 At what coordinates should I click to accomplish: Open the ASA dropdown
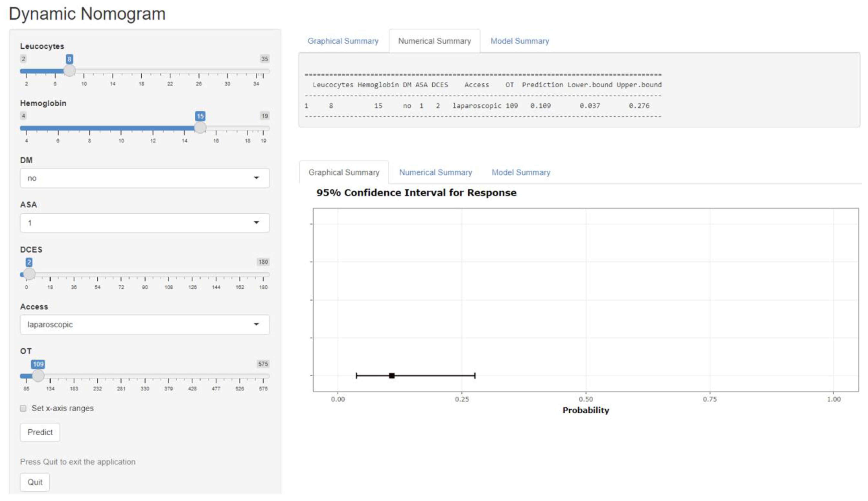pyautogui.click(x=144, y=223)
